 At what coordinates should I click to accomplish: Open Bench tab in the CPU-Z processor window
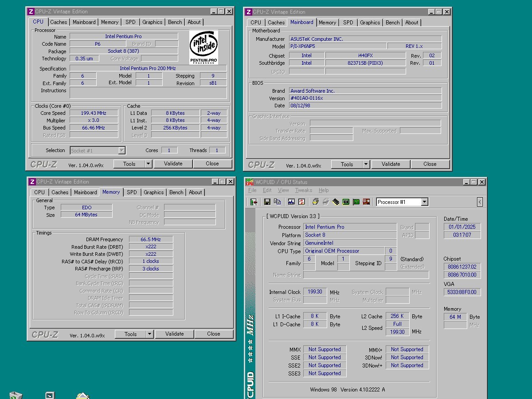(x=175, y=22)
